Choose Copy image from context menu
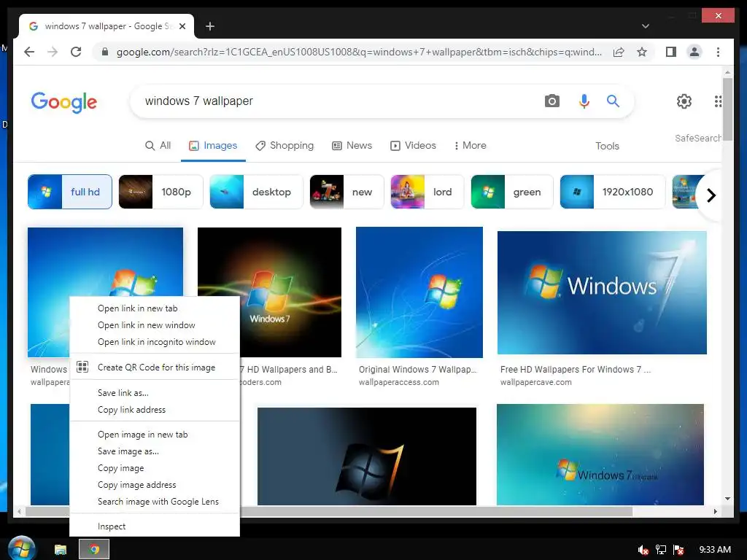The image size is (747, 560). tap(155, 468)
